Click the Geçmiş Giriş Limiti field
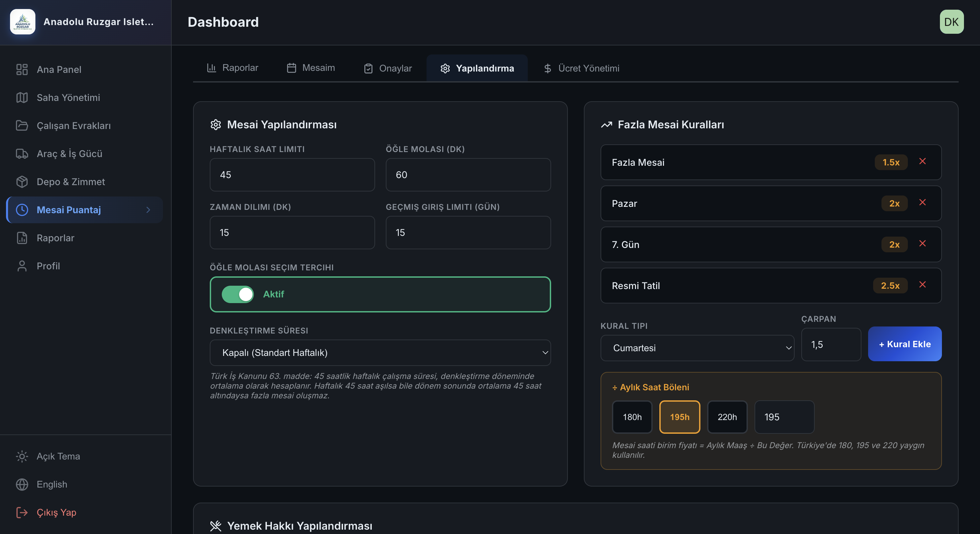Image resolution: width=980 pixels, height=534 pixels. [468, 233]
